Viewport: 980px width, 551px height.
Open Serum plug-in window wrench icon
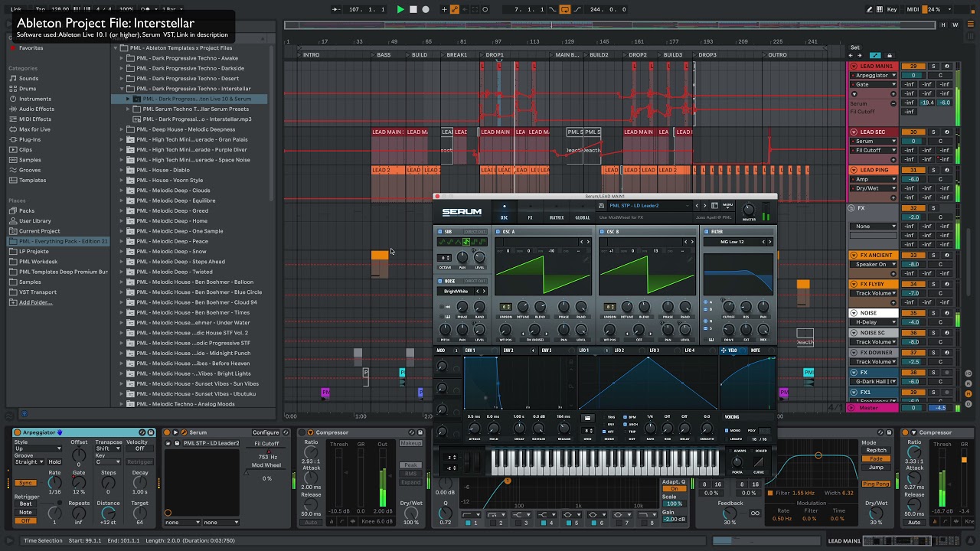[x=184, y=432]
